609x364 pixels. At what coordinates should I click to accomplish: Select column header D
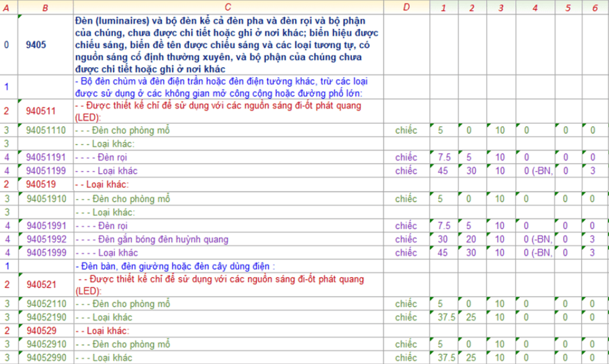[406, 7]
